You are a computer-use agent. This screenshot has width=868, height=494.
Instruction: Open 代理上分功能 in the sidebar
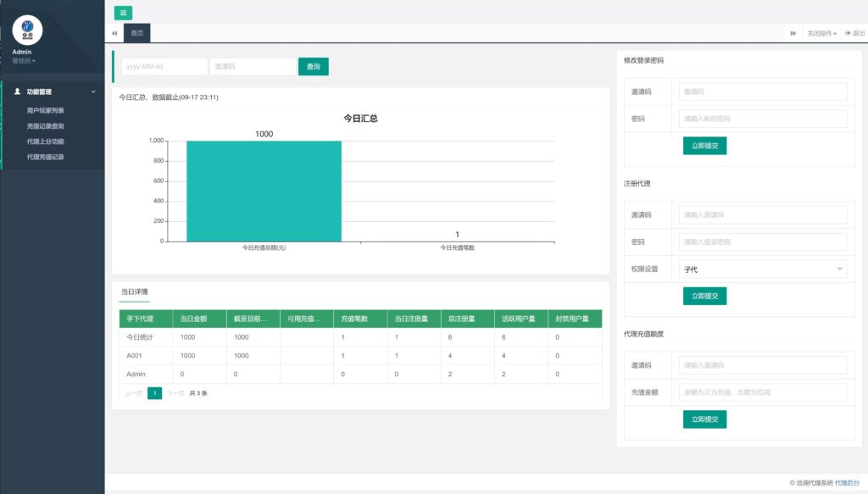pos(46,142)
